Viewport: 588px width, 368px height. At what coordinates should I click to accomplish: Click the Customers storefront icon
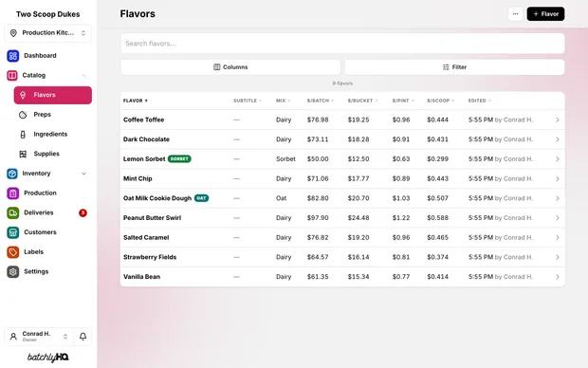coord(13,232)
